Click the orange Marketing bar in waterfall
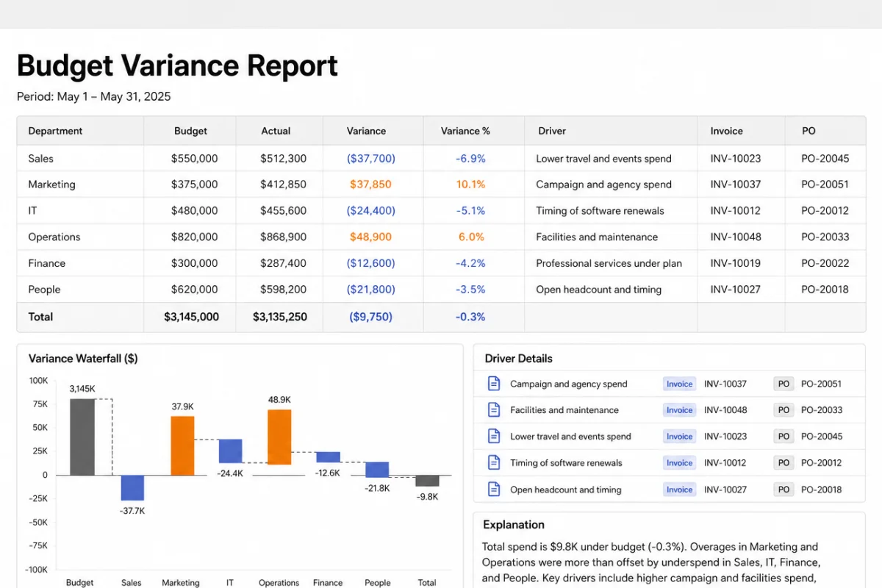 [182, 445]
